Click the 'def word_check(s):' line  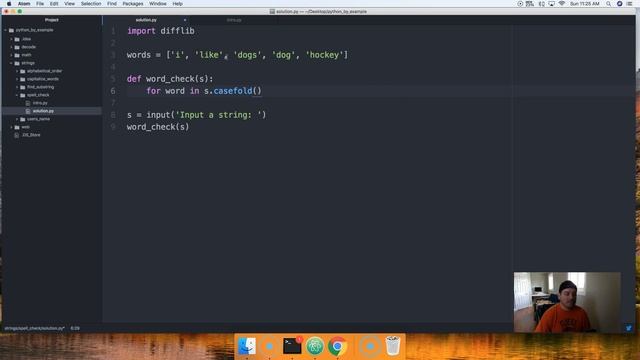[x=170, y=79]
